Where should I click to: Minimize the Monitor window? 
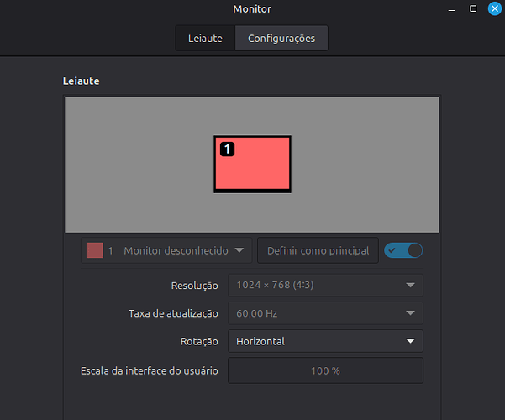(452, 8)
